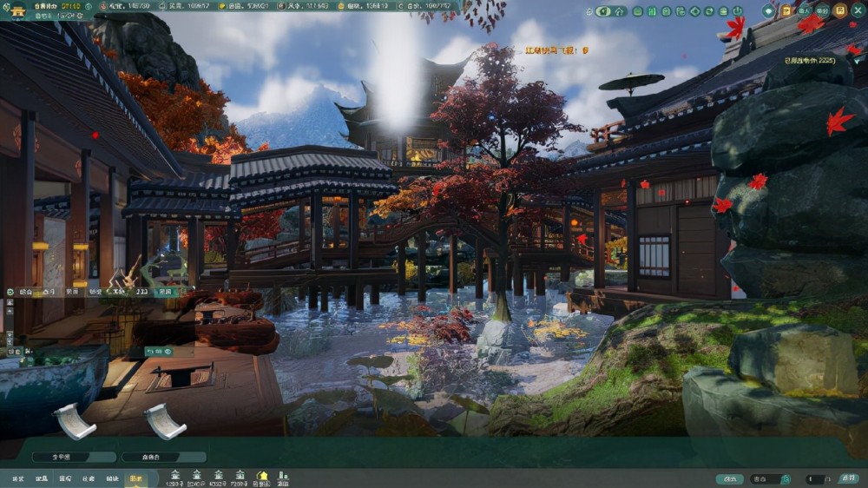Screen dimensions: 868x488
Task: Pick the third white pavilion building thumbnail
Action: click(219, 478)
